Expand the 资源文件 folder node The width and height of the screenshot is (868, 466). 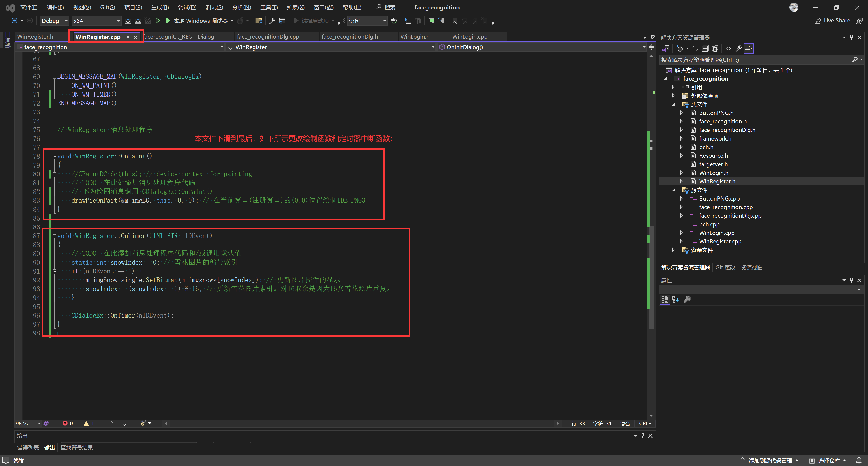point(673,250)
